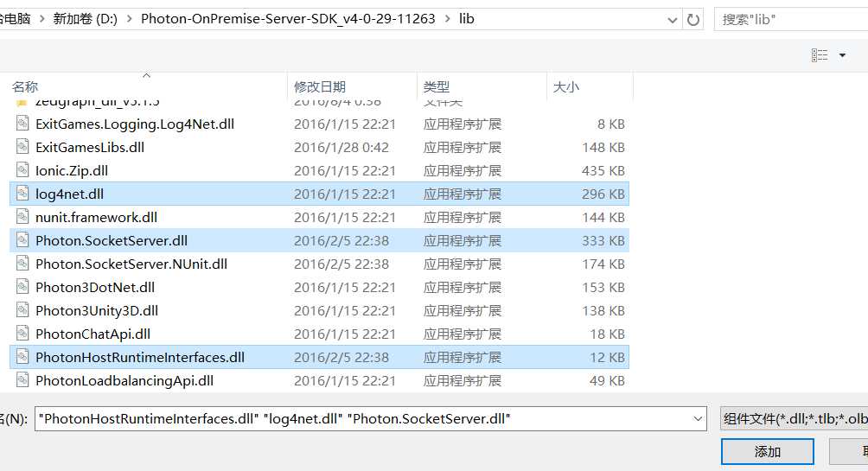Click the Photon.SocketServer.dll file icon
Viewport: 868px width, 471px height.
[22, 239]
